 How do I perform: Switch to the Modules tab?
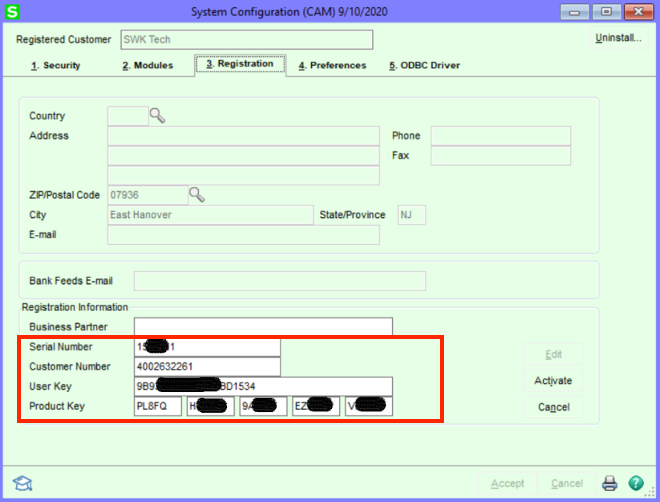click(148, 65)
